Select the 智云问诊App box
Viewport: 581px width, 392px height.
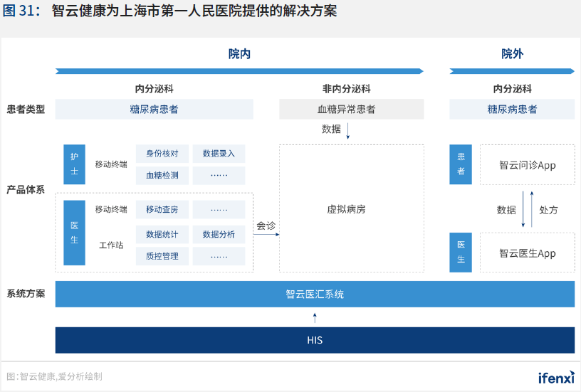pyautogui.click(x=528, y=165)
